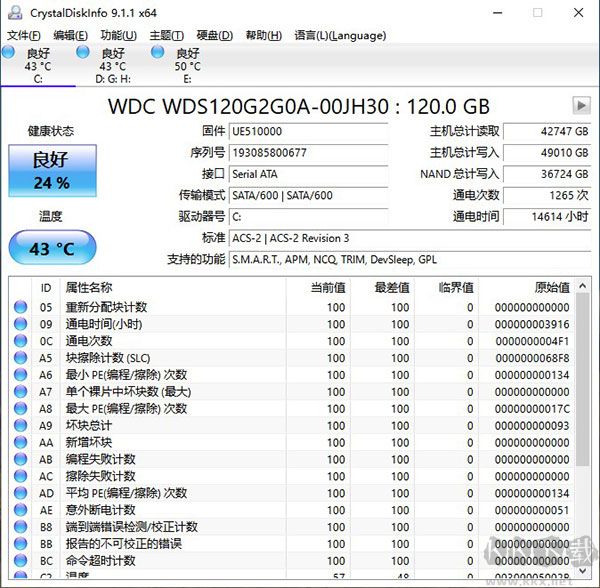Click the 属性名称 column header
Image resolution: width=600 pixels, height=588 pixels.
click(173, 287)
